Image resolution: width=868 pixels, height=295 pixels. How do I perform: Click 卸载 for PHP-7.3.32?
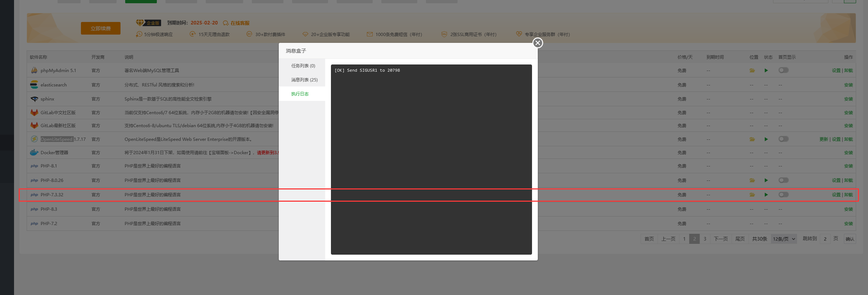click(849, 195)
